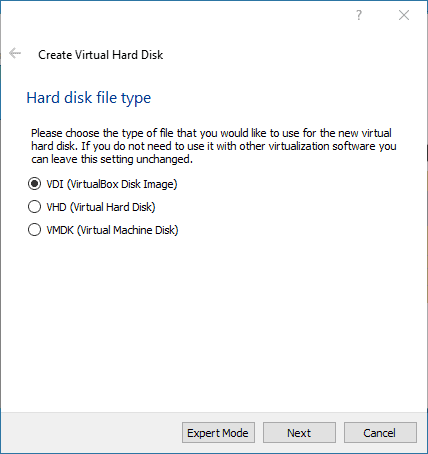428x454 pixels.
Task: Click the 'Please choose the type' description paragraph
Action: point(214,146)
